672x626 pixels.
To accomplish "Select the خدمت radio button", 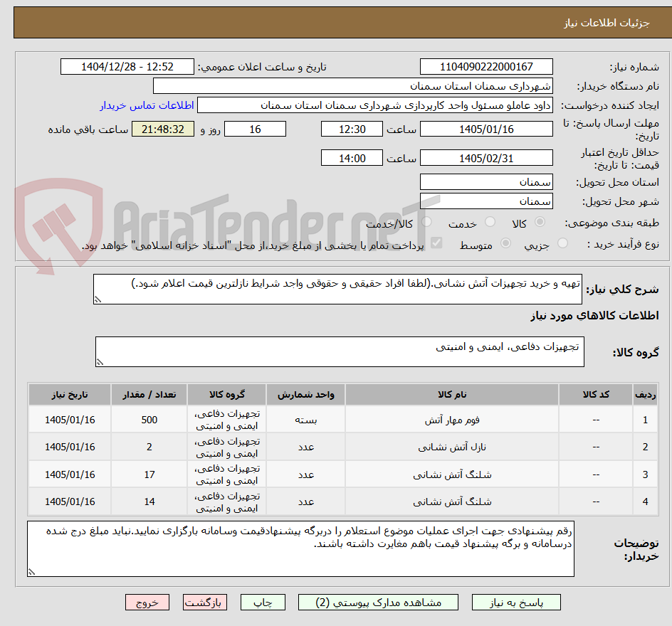I will (490, 222).
